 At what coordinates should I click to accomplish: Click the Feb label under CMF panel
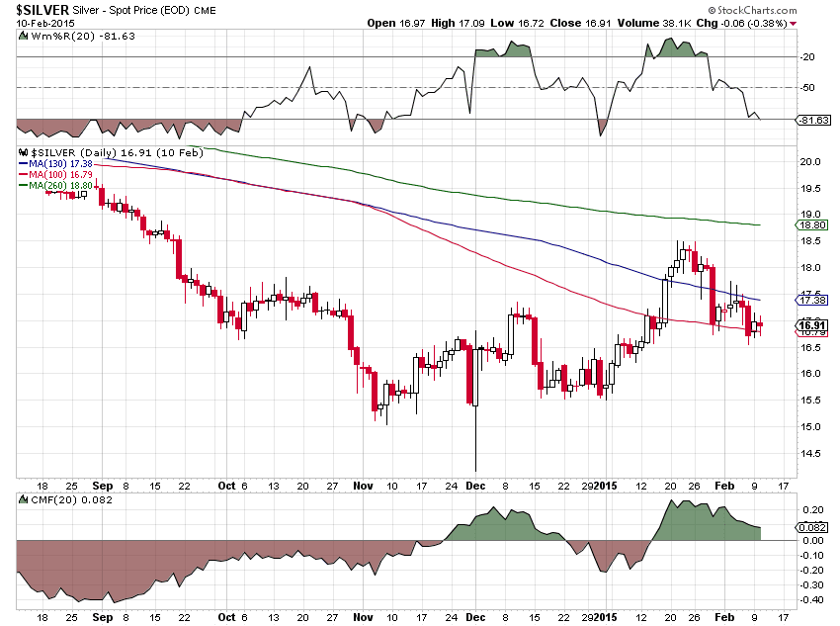pos(724,617)
